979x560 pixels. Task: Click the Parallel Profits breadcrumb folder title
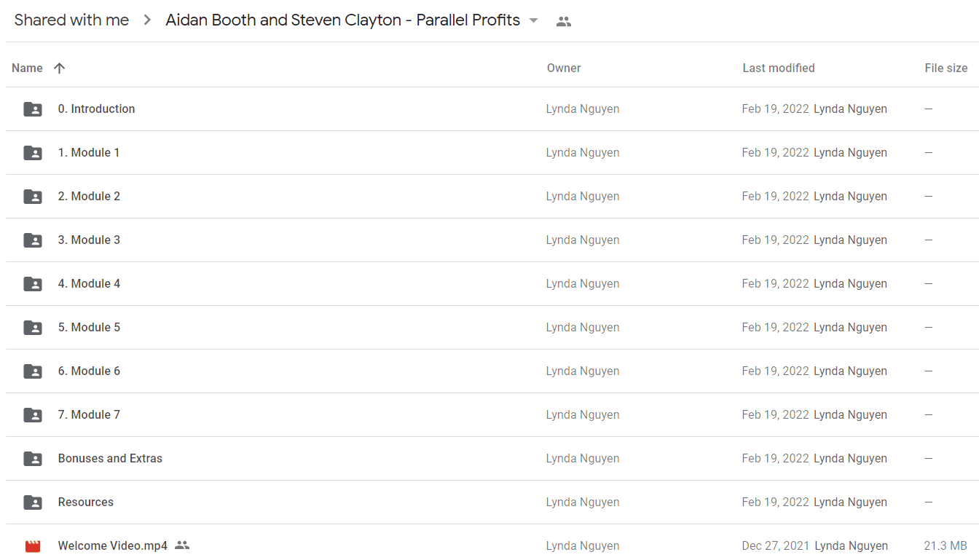pos(342,20)
